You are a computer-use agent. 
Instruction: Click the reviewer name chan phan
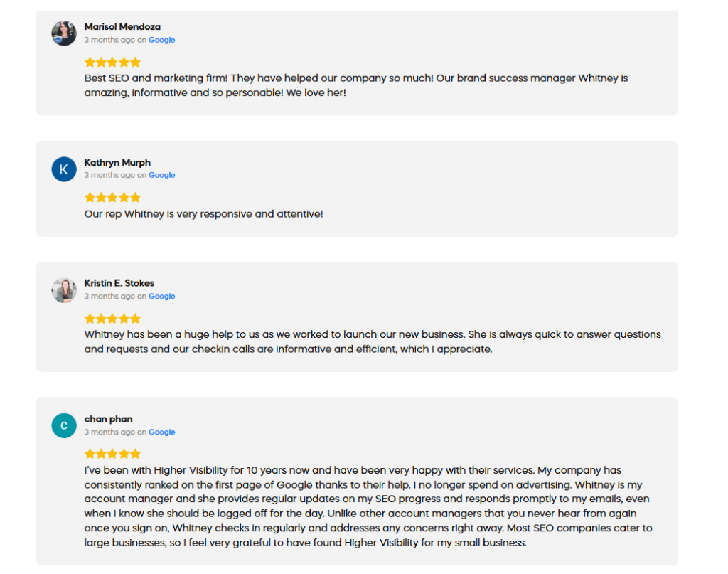pos(108,419)
